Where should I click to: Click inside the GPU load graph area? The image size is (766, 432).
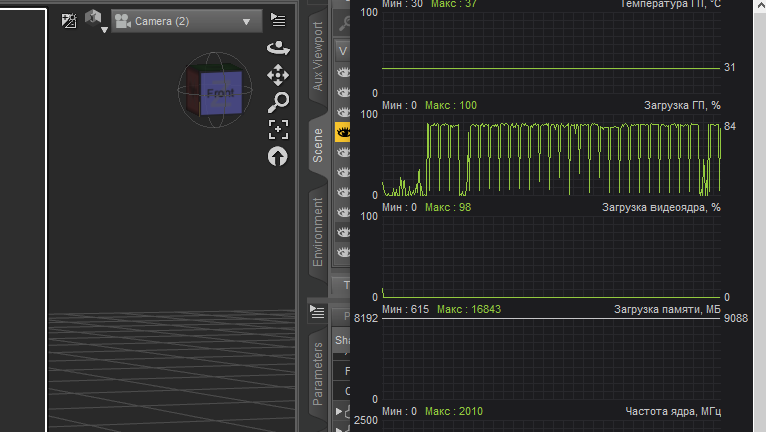pos(551,155)
